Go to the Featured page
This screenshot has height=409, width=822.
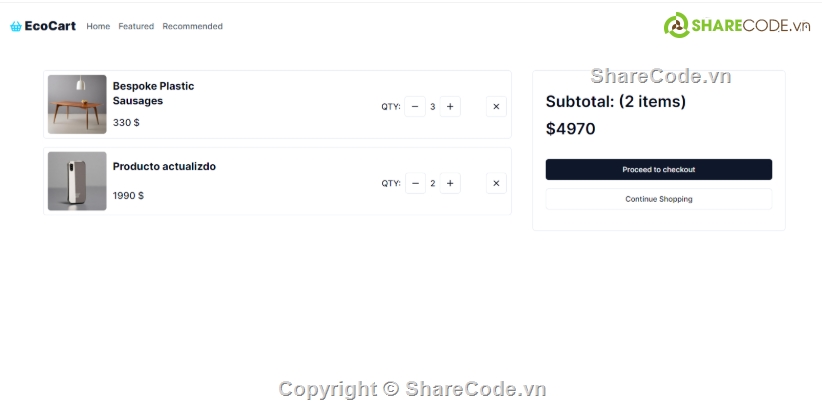(x=136, y=26)
